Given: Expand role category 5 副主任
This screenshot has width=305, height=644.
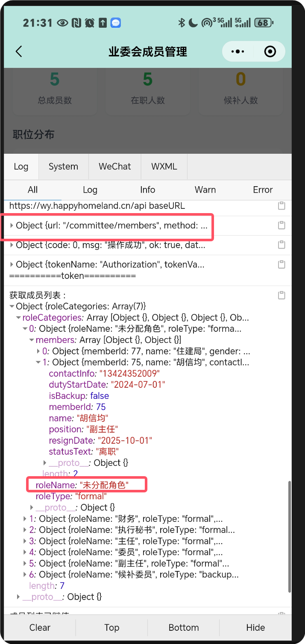Looking at the screenshot, I should point(25,563).
